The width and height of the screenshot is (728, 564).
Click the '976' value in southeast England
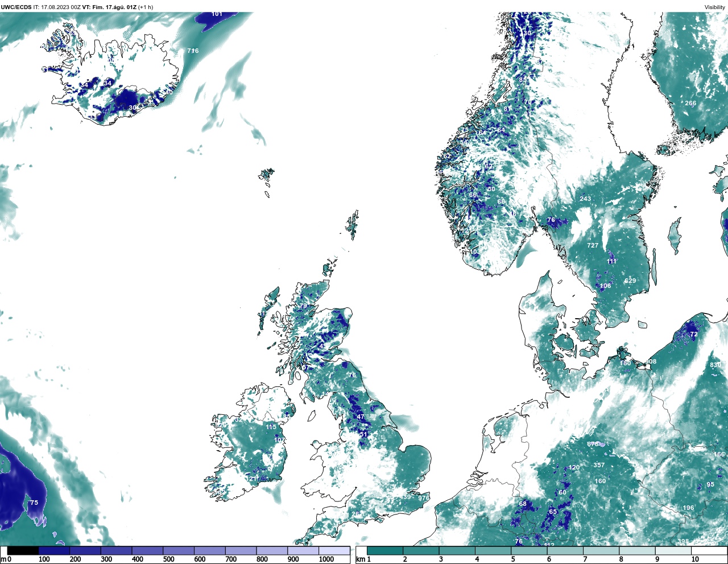point(424,498)
